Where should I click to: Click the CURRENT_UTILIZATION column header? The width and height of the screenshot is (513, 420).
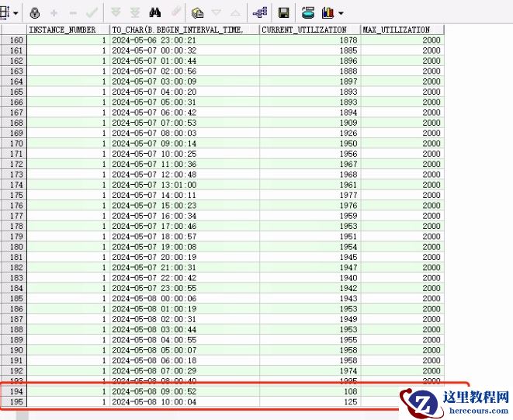(310, 30)
